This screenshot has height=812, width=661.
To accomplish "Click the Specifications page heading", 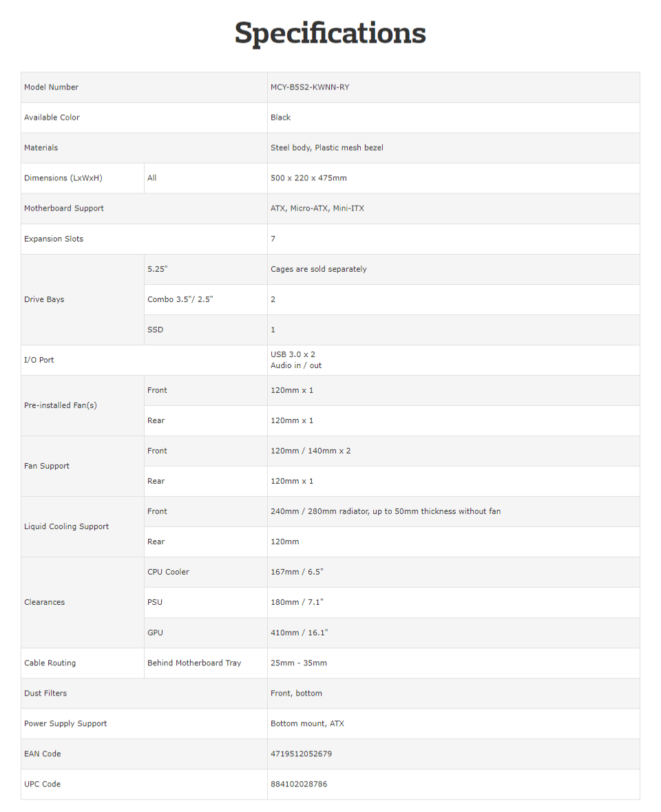I will point(330,34).
